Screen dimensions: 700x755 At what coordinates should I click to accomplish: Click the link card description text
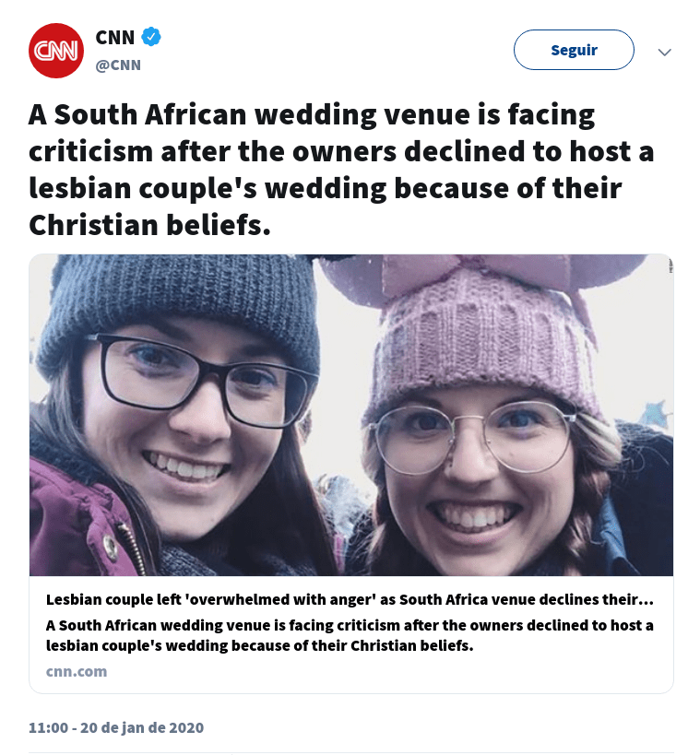[350, 636]
